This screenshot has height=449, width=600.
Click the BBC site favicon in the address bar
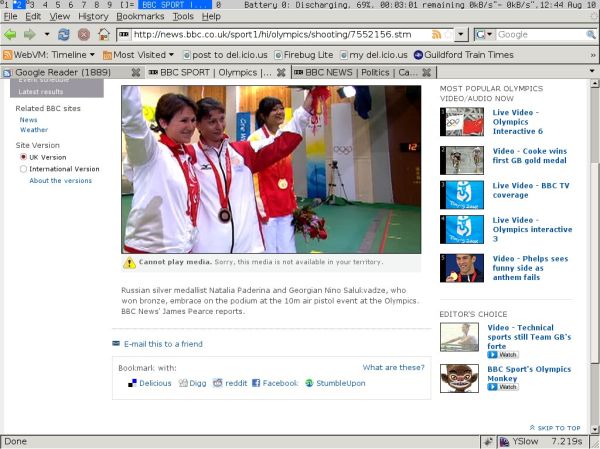(124, 34)
